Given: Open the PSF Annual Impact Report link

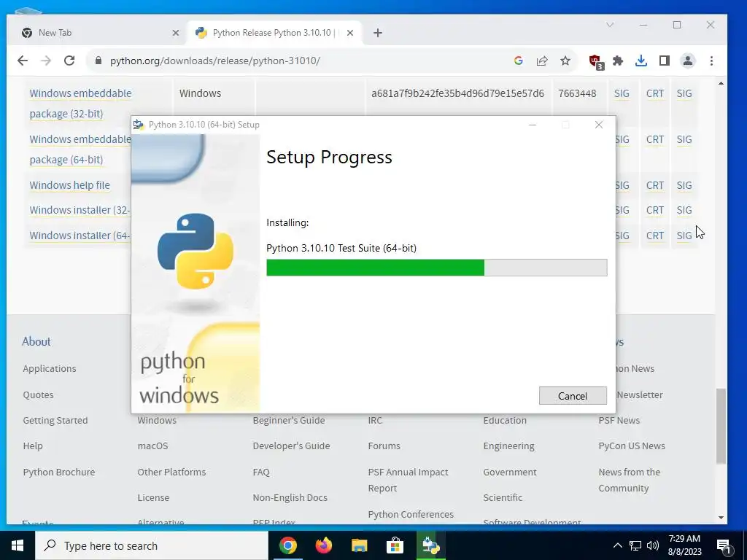Looking at the screenshot, I should [408, 480].
